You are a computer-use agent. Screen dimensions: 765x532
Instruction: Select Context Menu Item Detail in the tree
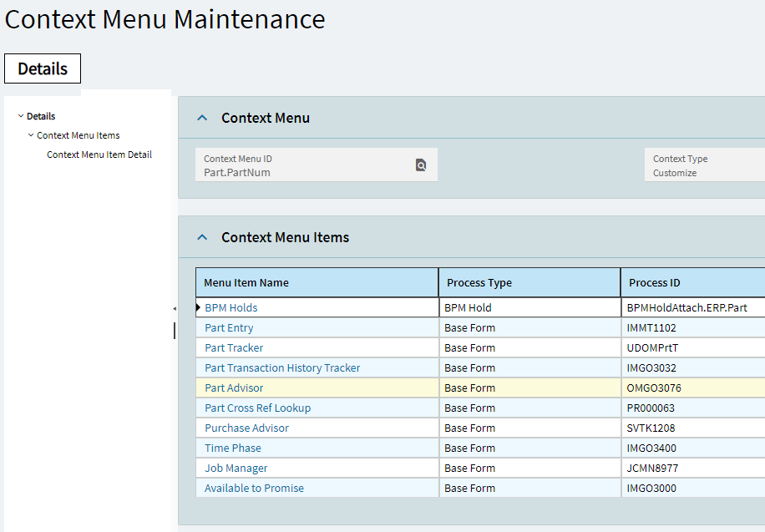pyautogui.click(x=99, y=155)
